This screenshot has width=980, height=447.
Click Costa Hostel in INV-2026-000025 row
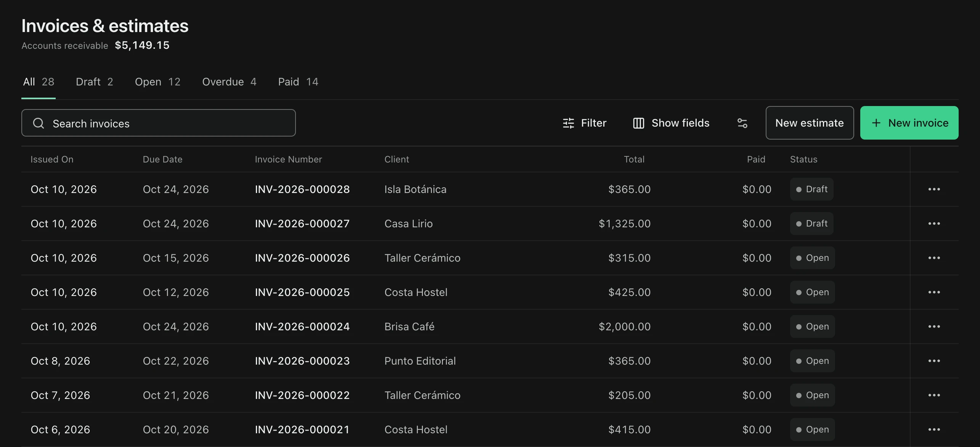[416, 293]
